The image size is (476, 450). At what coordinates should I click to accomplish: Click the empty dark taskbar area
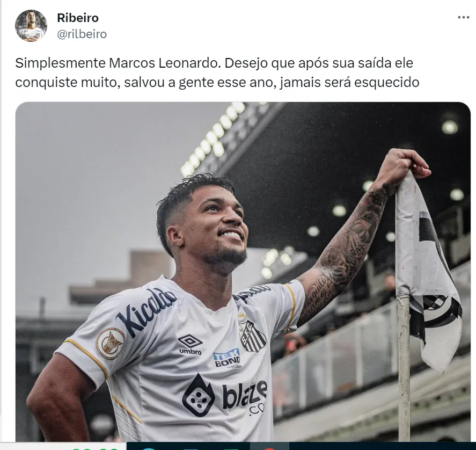pos(383,446)
